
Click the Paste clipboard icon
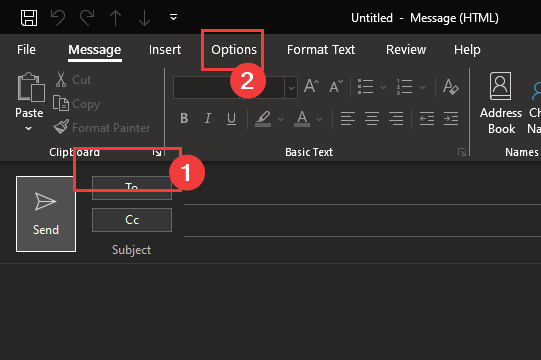(x=30, y=87)
